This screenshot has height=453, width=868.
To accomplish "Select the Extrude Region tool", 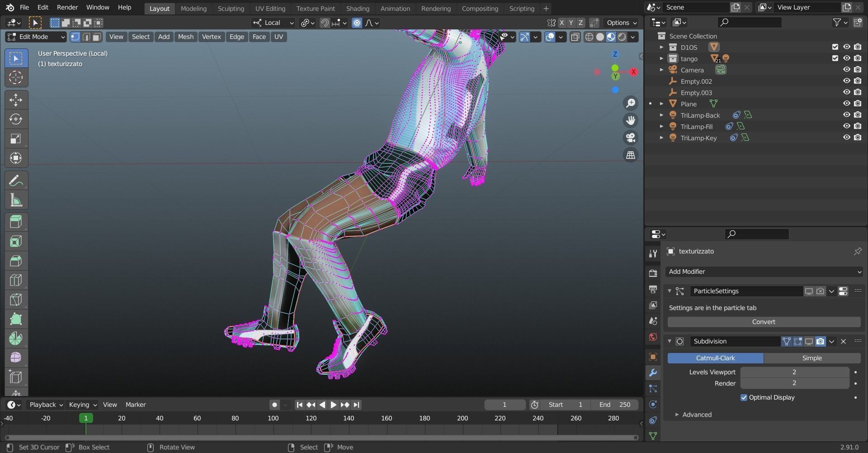I will [x=16, y=222].
